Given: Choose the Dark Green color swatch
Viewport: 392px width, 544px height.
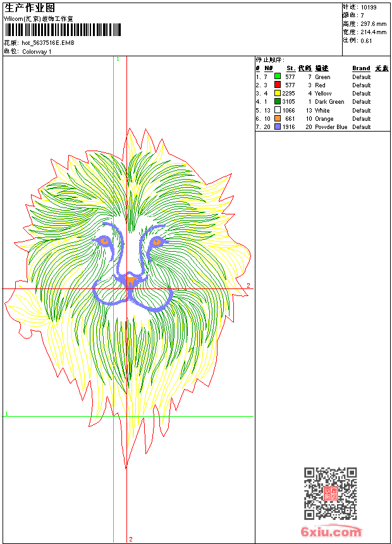Looking at the screenshot, I should 277,101.
